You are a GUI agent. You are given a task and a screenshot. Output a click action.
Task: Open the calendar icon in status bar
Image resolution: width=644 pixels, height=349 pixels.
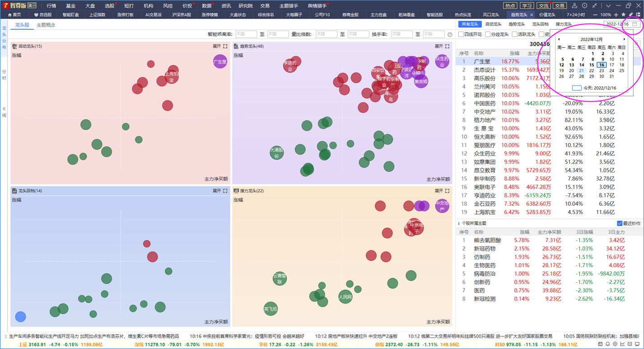[x=600, y=344]
